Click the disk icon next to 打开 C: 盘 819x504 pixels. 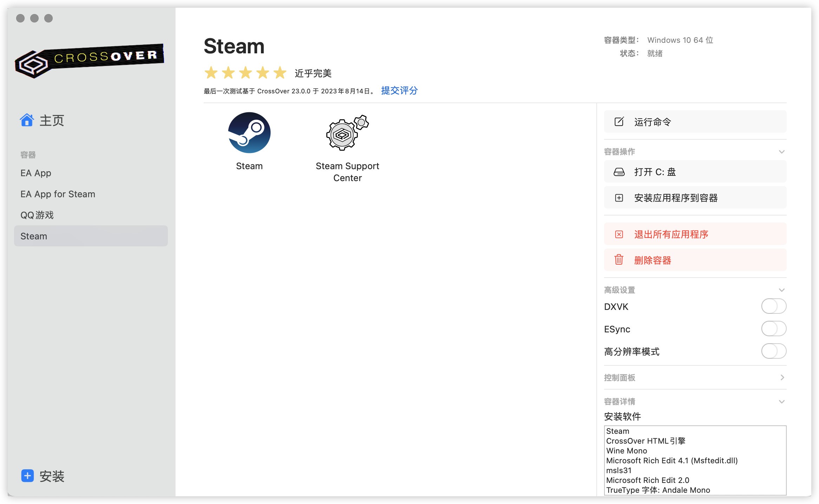(x=620, y=172)
